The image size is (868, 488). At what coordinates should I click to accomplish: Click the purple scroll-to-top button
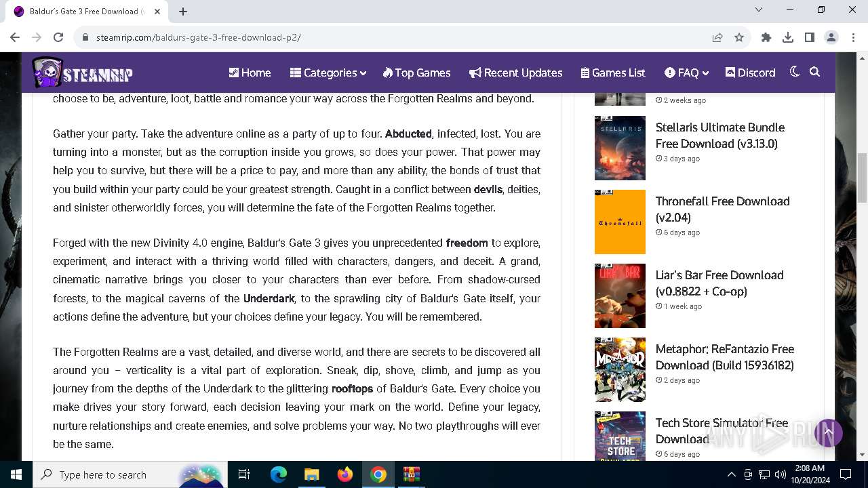(828, 432)
